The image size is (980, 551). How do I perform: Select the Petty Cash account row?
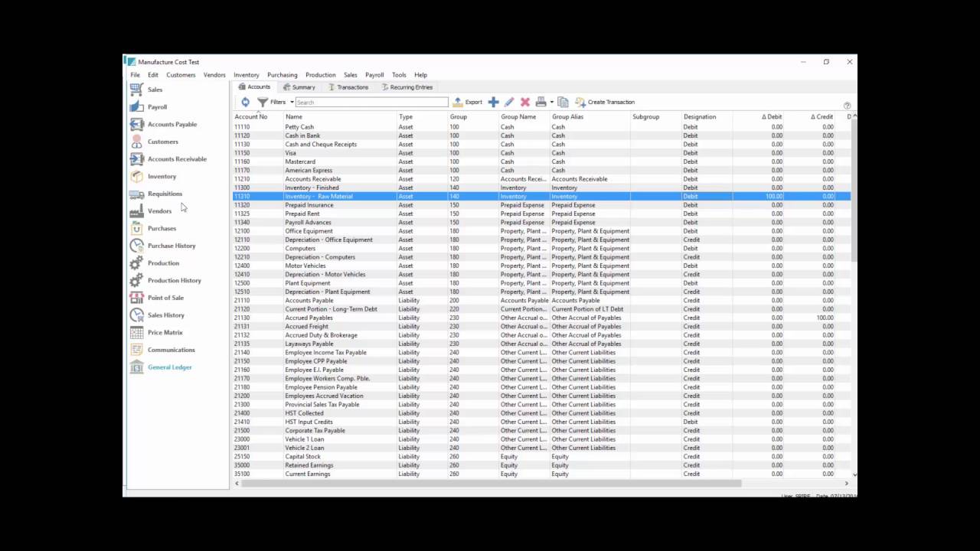541,127
